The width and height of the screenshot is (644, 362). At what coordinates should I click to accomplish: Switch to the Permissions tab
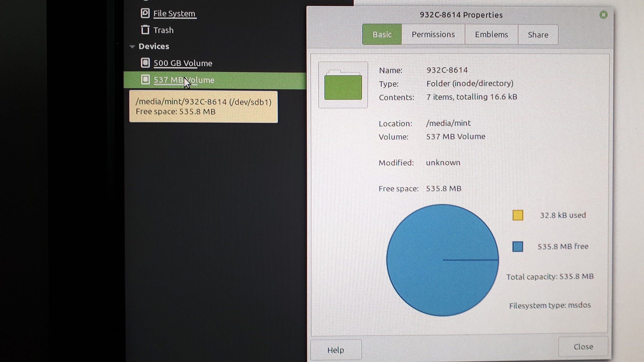coord(433,34)
